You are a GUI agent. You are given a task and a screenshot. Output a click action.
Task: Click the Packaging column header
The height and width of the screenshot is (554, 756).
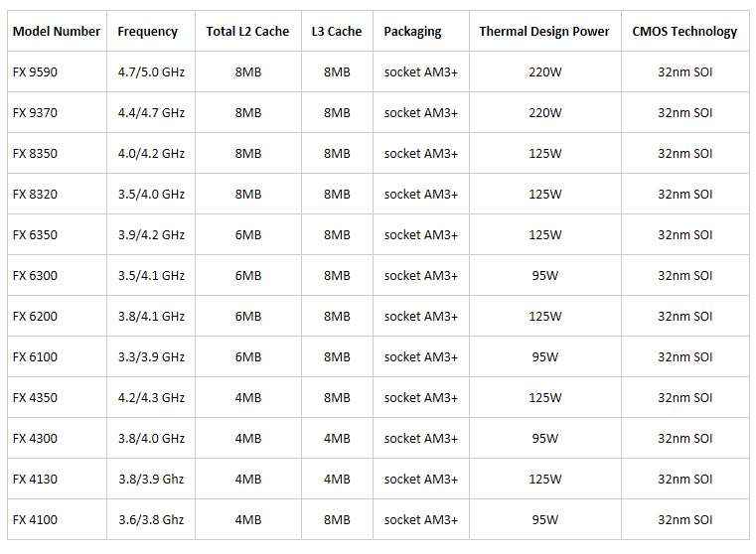[412, 32]
